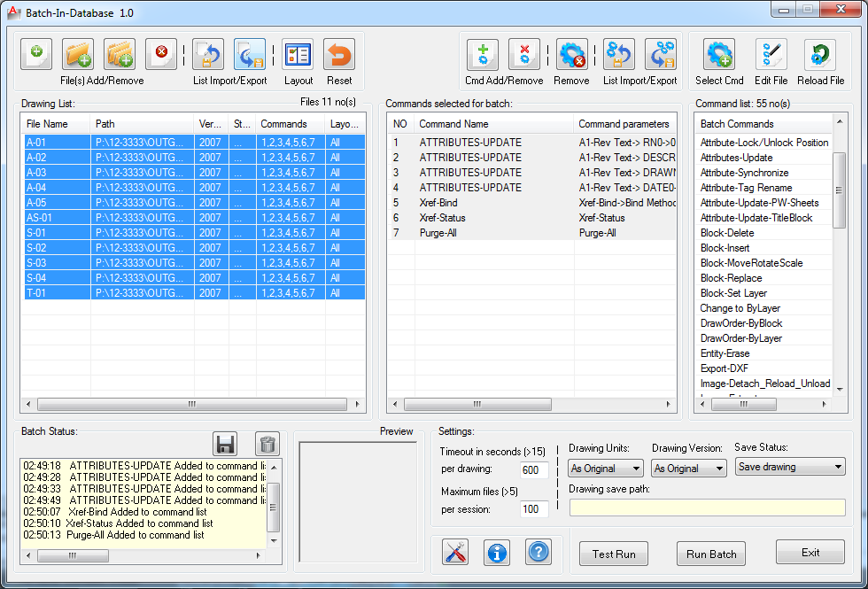The height and width of the screenshot is (589, 868).
Task: Open the Drawing Units dropdown
Action: tap(606, 469)
